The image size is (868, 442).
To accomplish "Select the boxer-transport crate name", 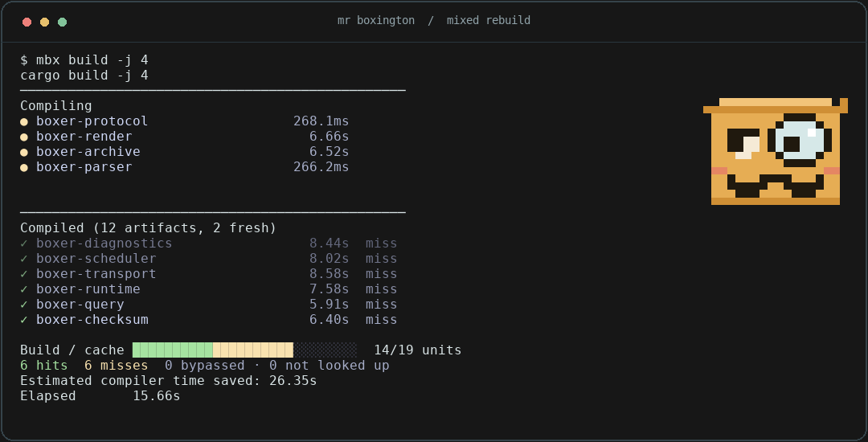I will [x=96, y=274].
